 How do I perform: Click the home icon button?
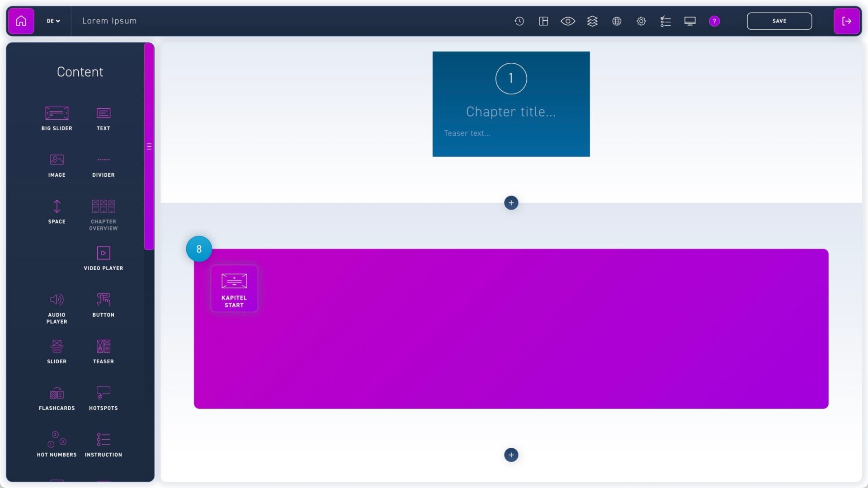tap(21, 21)
